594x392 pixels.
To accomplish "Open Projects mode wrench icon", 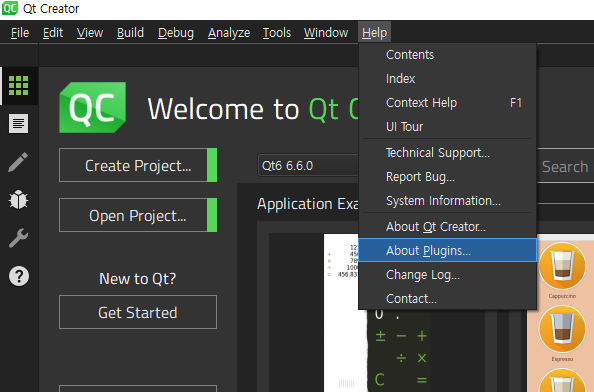I will click(18, 238).
